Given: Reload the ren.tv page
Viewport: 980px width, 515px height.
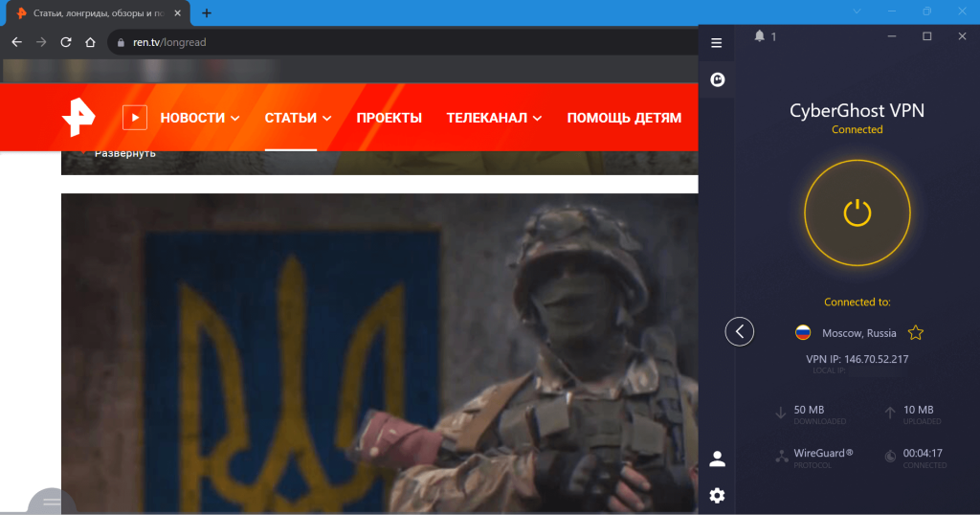Looking at the screenshot, I should [66, 42].
